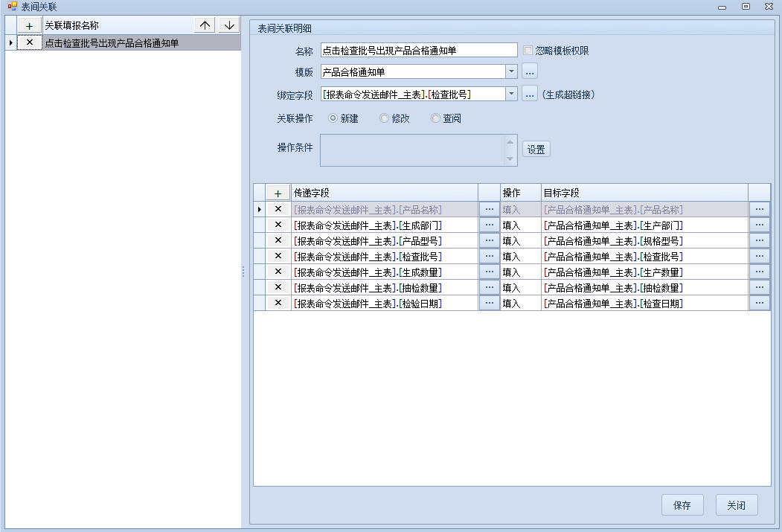
Task: Click the 设置 button for 操作条件
Action: point(536,150)
